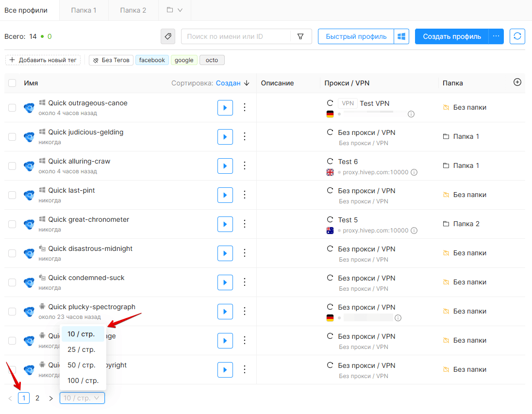Viewport: 532px width, 414px height.
Task: Refresh the profile list
Action: coord(517,36)
